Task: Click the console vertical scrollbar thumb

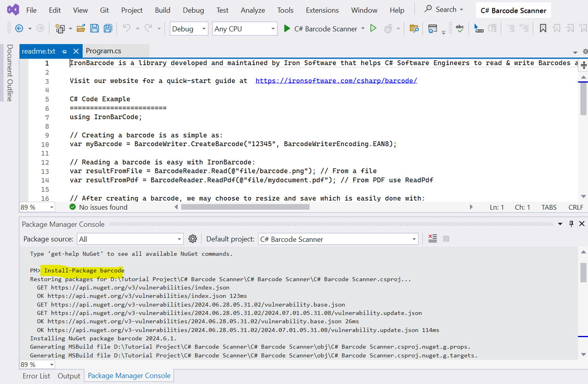Action: tap(583, 272)
